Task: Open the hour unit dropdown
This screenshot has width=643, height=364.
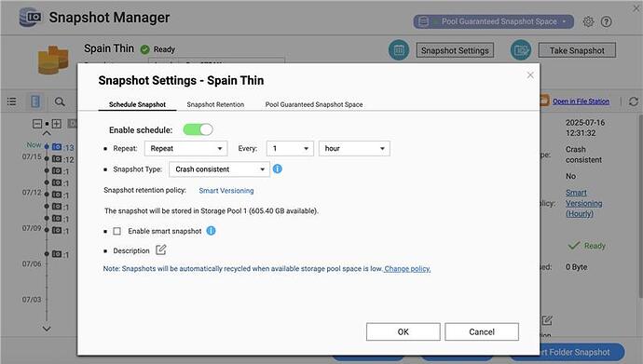Action: pos(354,148)
